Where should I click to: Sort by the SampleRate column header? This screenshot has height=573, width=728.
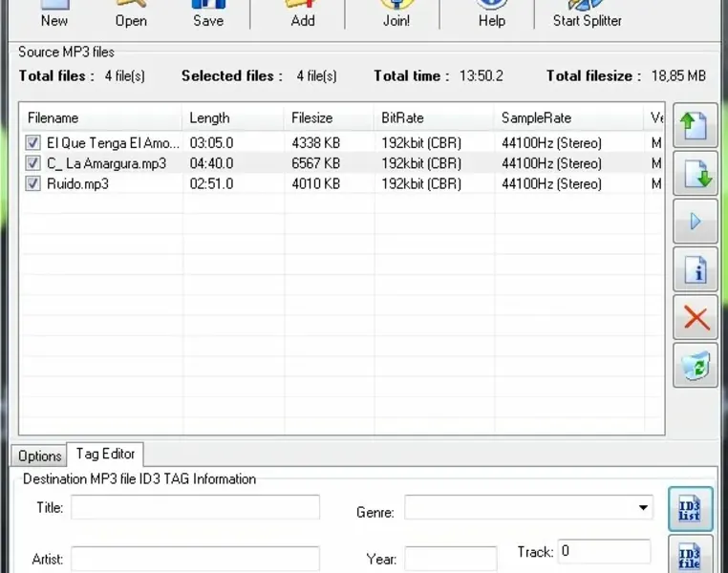[x=569, y=117]
